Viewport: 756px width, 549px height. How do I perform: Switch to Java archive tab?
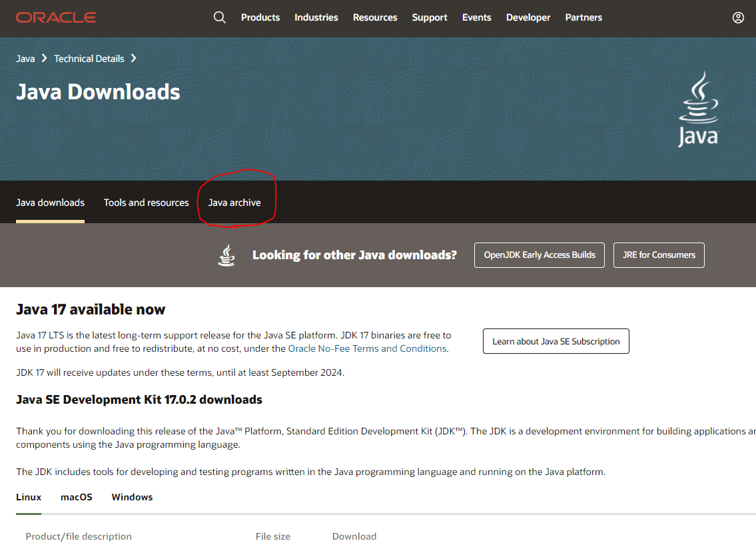(234, 203)
